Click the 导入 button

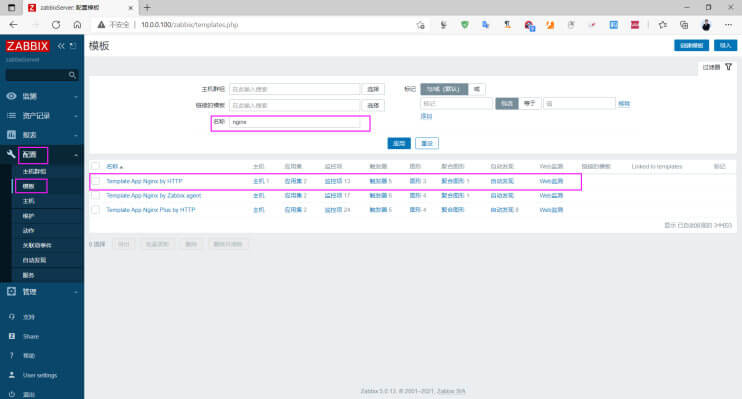tap(725, 45)
